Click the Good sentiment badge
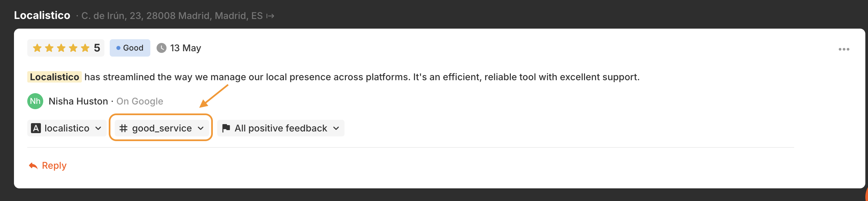Screen dimensions: 868x201 (130, 48)
